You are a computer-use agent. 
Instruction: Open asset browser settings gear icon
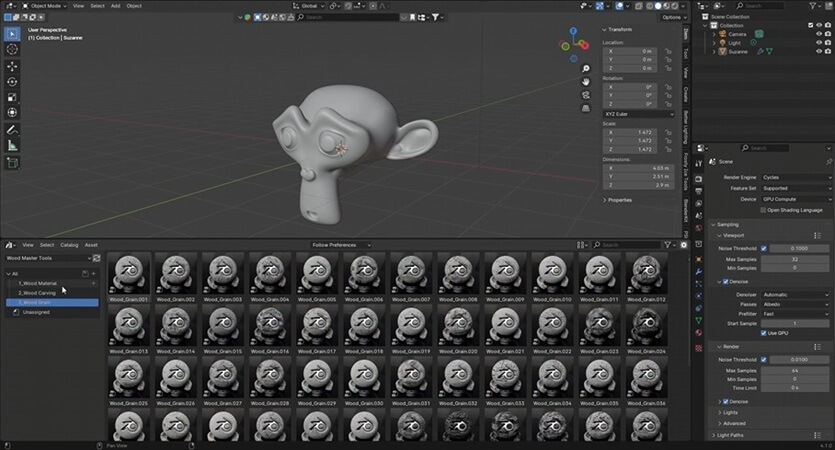pos(684,245)
